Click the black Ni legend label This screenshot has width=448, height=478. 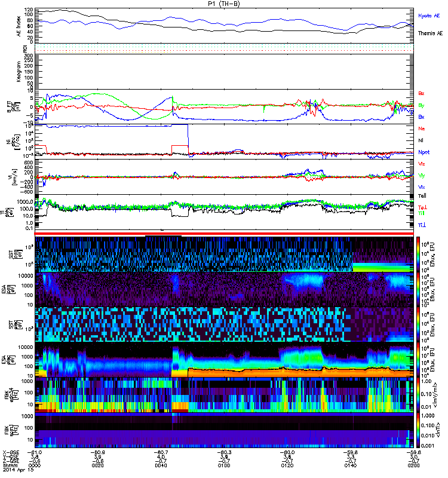(x=421, y=140)
